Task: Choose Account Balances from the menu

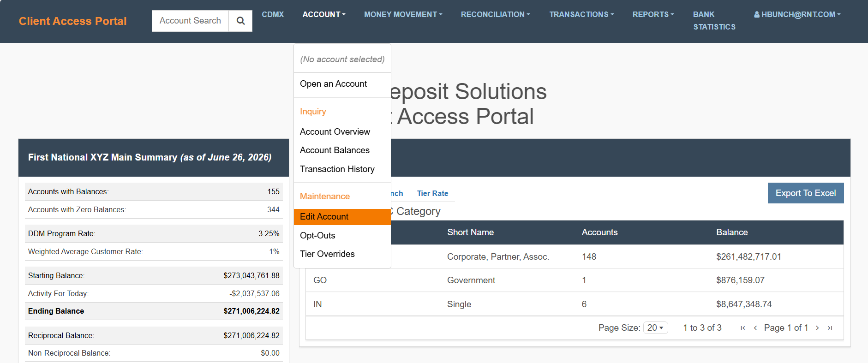Action: pos(342,150)
